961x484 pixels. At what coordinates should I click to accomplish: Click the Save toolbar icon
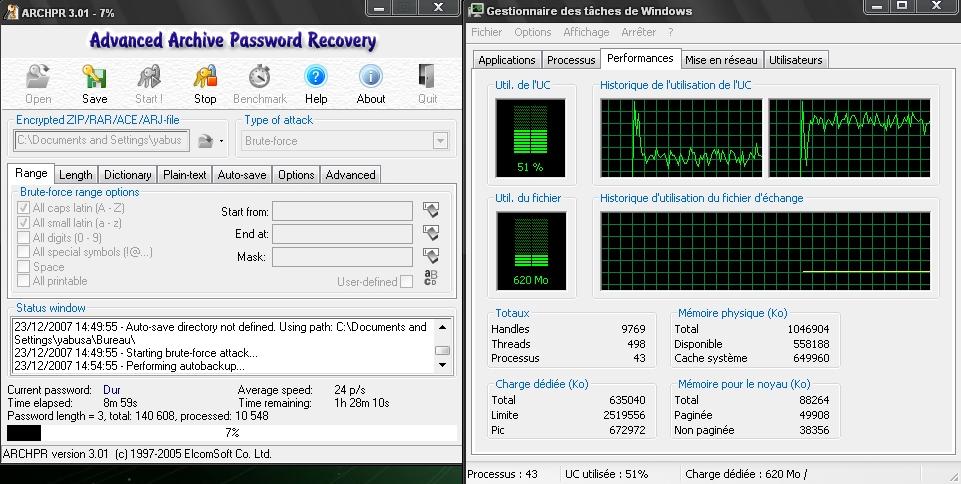coord(94,77)
